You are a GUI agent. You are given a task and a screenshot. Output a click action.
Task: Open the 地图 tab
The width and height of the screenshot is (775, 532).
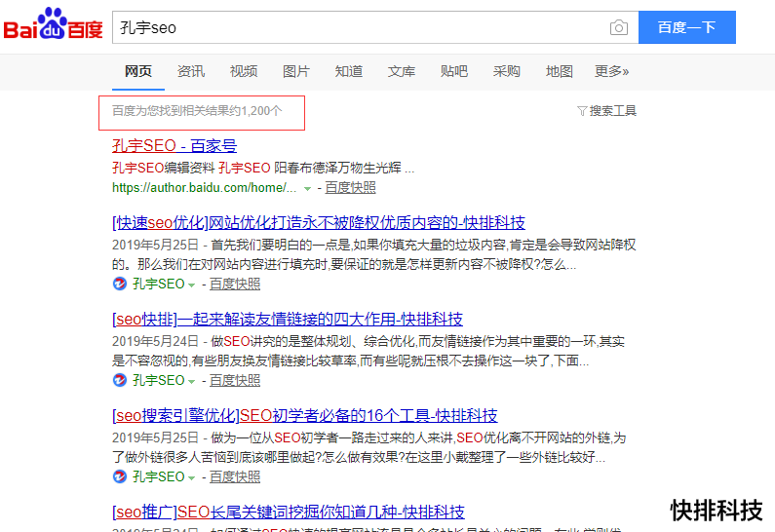coord(559,72)
